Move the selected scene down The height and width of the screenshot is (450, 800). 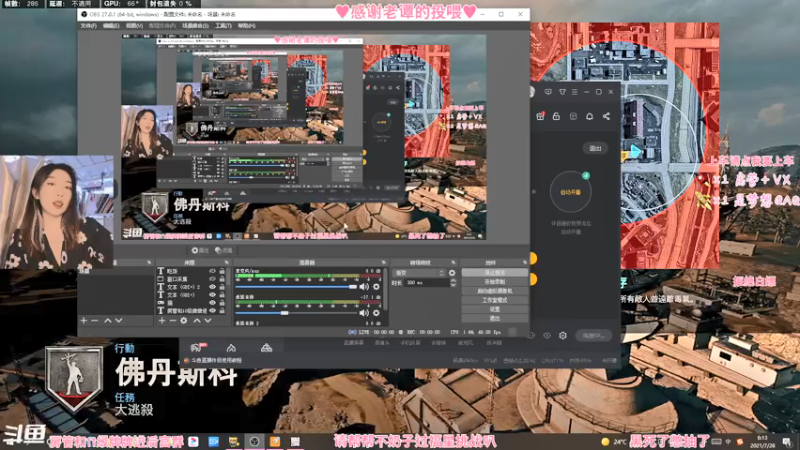click(x=118, y=320)
